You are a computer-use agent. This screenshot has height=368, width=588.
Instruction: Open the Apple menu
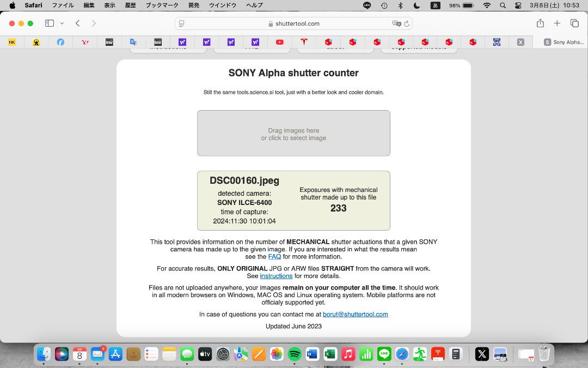click(x=13, y=5)
